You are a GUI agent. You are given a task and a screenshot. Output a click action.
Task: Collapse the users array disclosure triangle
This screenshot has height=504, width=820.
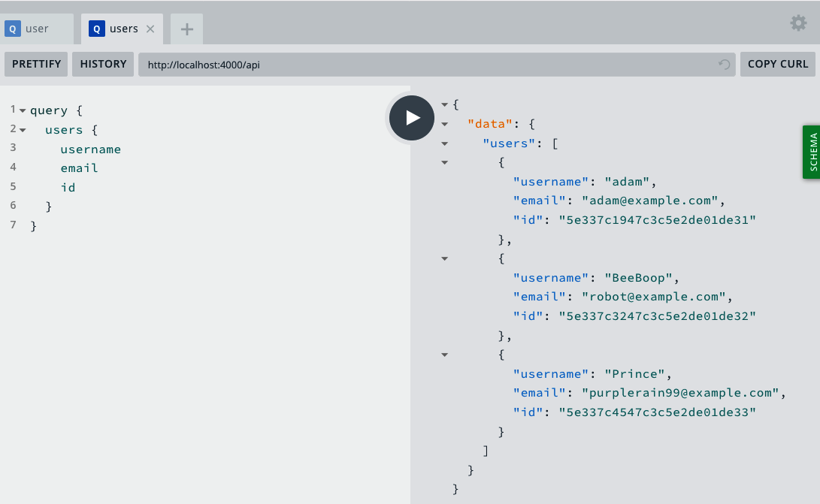click(x=444, y=143)
